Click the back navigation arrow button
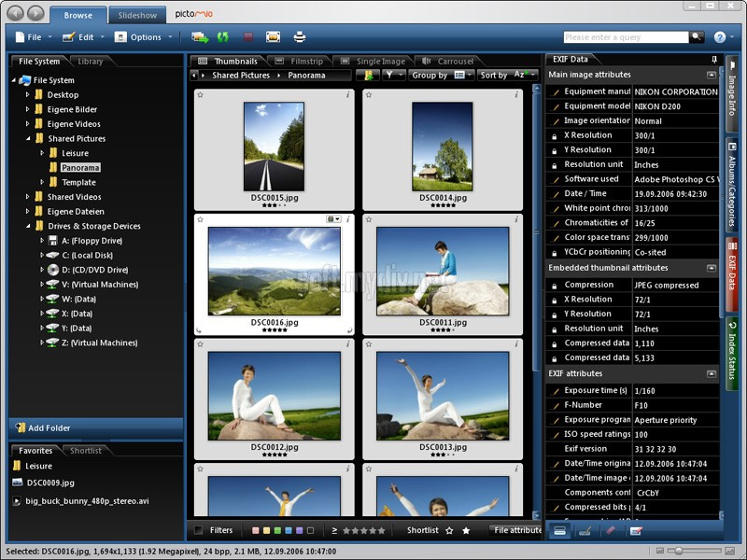 13,13
